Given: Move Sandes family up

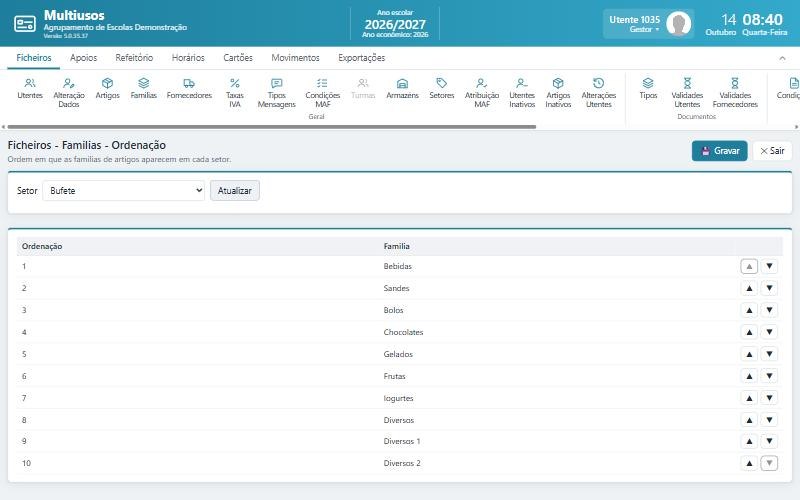Looking at the screenshot, I should pos(749,288).
